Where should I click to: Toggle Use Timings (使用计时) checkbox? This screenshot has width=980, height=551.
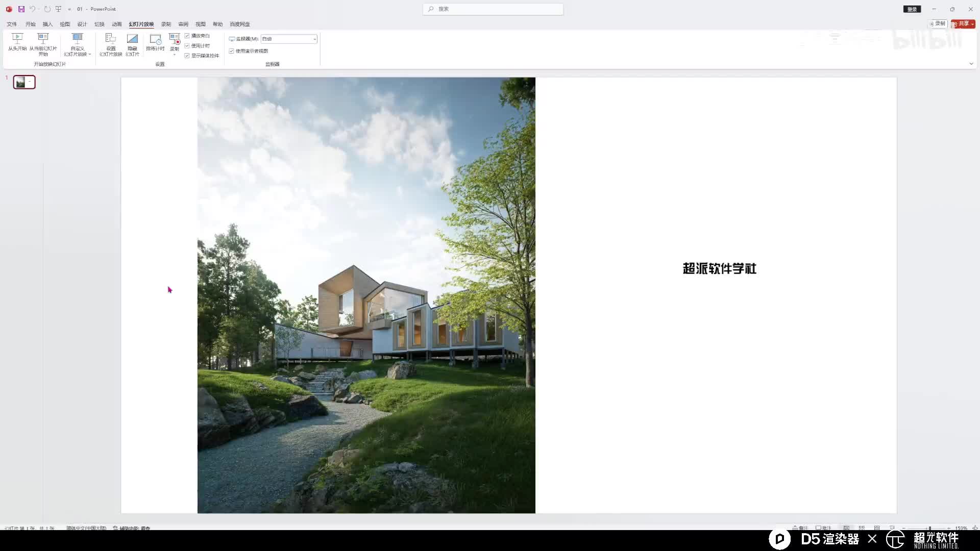pyautogui.click(x=187, y=46)
